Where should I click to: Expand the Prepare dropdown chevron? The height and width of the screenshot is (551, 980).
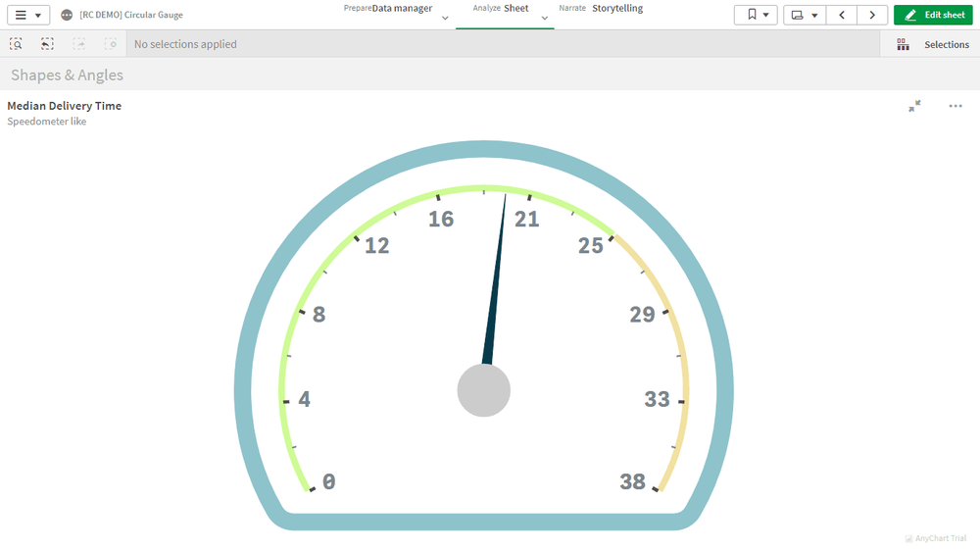pos(445,19)
